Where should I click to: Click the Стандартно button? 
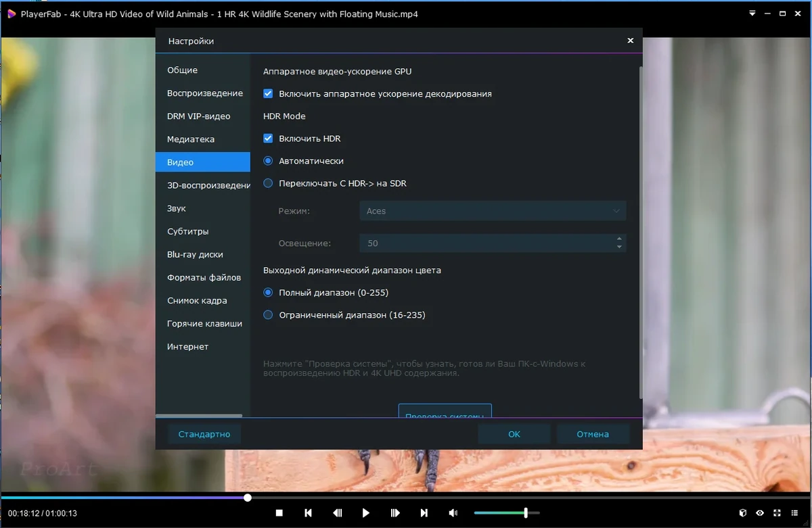click(x=204, y=434)
